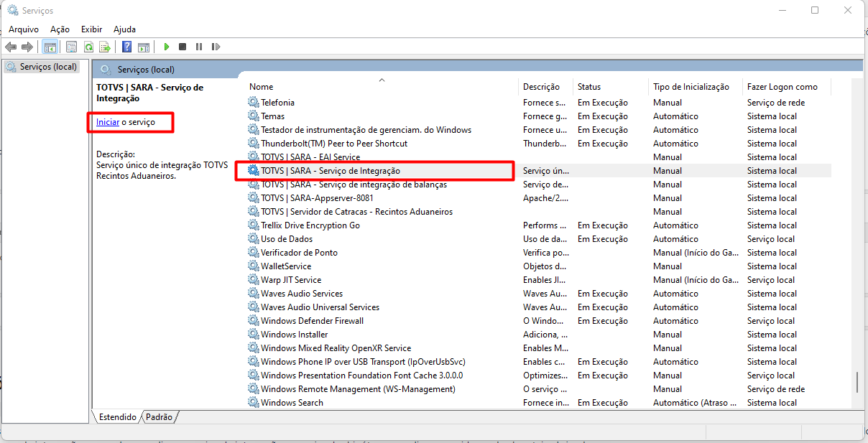
Task: Select Windows Phone IP over USB Transport row
Action: [x=539, y=362]
